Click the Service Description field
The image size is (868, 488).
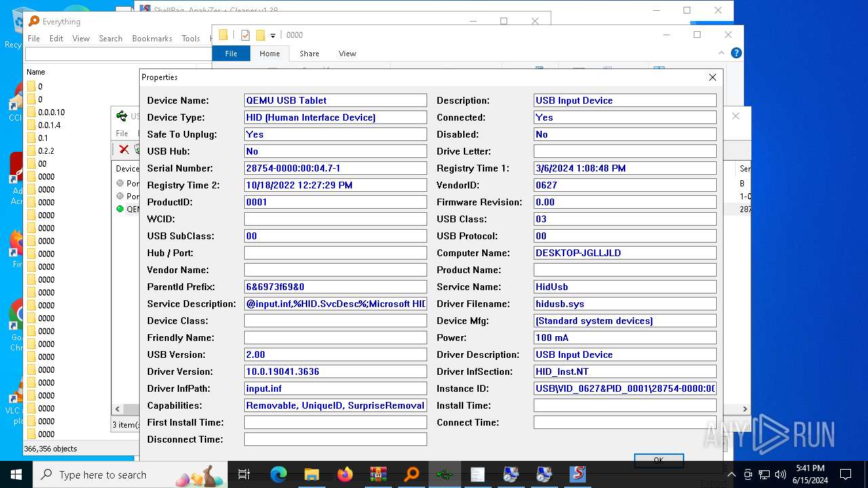tap(335, 304)
